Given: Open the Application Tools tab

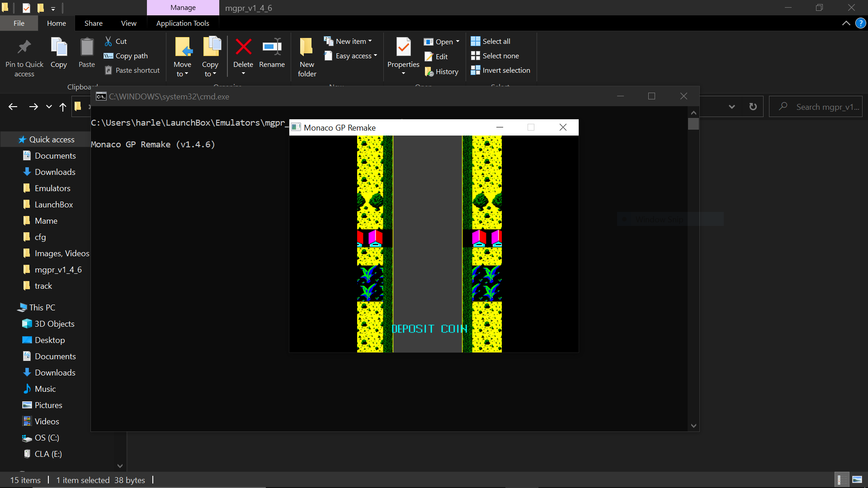Looking at the screenshot, I should click(183, 23).
